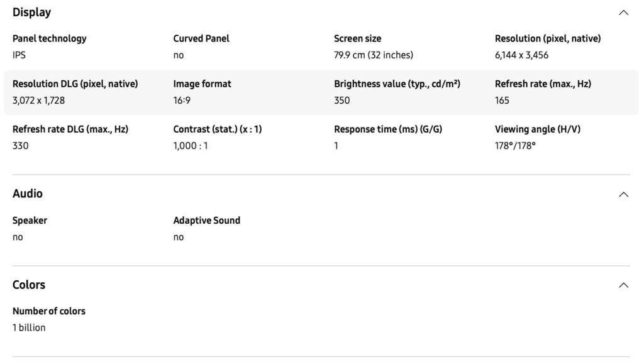Click the Curved Panel spec label
Viewport: 644px width, 362px height.
201,38
